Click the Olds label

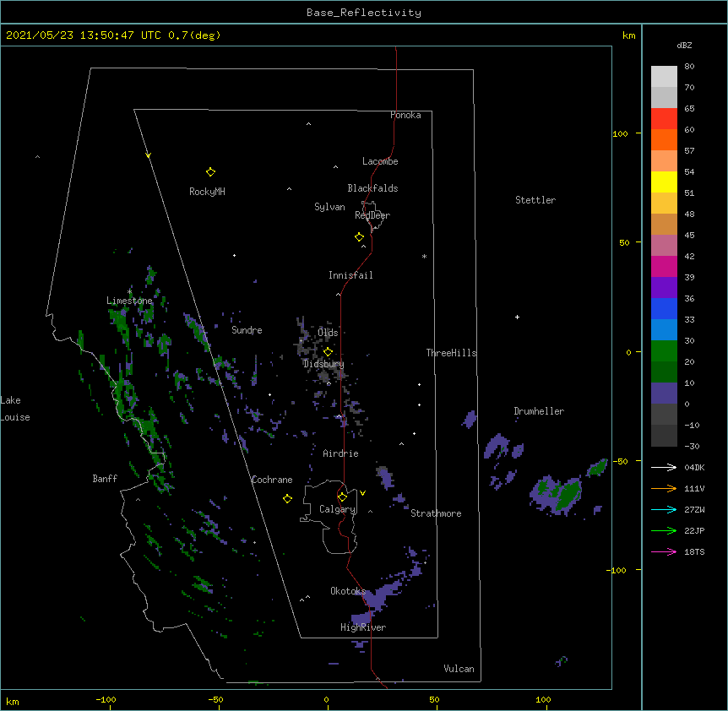328,333
